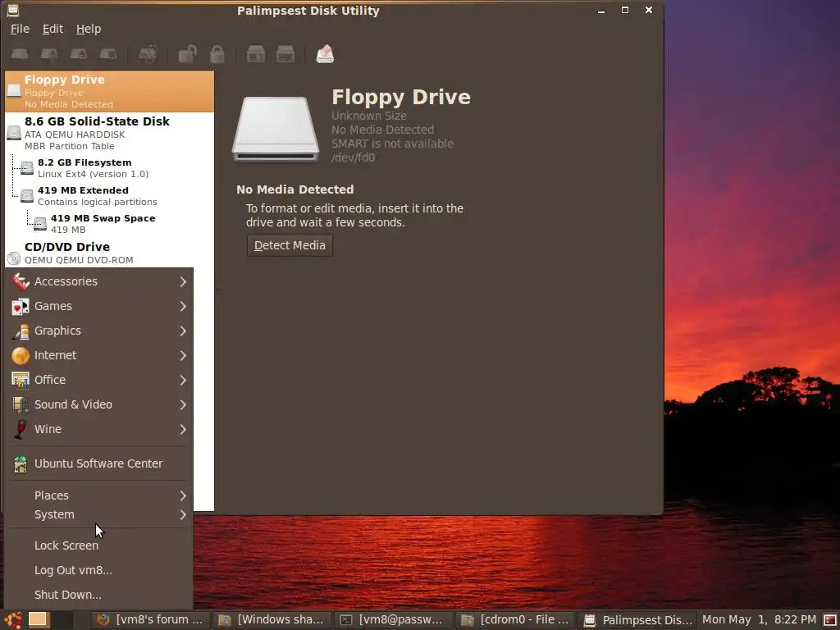Click the Start RAID array toolbar icon
The width and height of the screenshot is (840, 630).
point(256,54)
